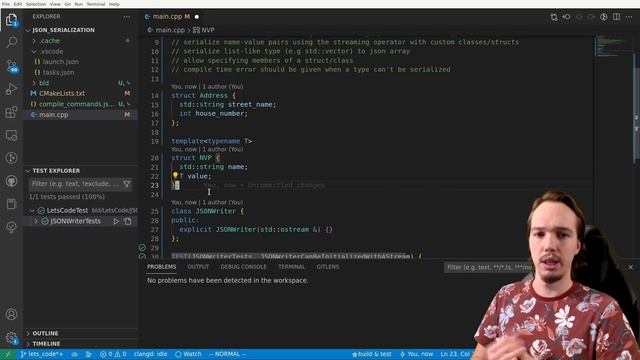The image size is (640, 360).
Task: Open launch.json in the explorer
Action: point(80,62)
